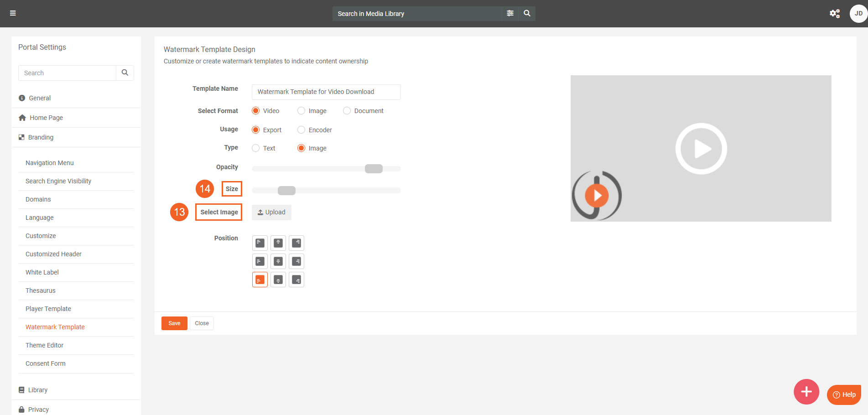The image size is (868, 415).
Task: Click the search magnifier in the top bar
Action: [x=527, y=13]
